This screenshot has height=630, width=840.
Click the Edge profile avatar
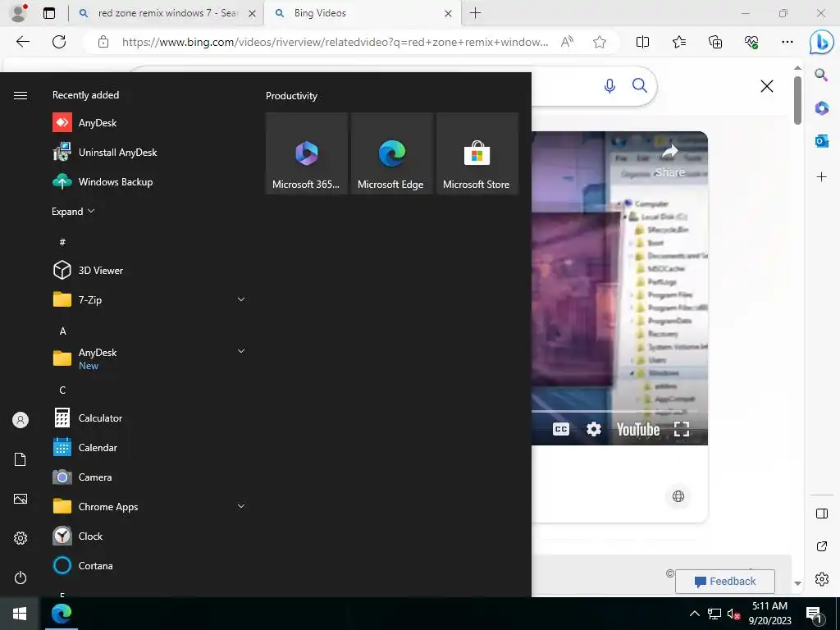[x=19, y=12]
